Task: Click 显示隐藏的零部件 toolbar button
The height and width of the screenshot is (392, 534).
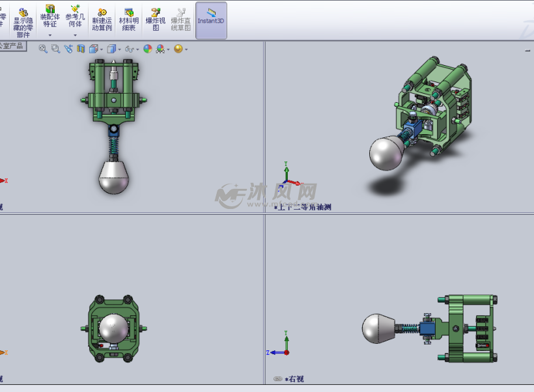Action: pyautogui.click(x=23, y=23)
